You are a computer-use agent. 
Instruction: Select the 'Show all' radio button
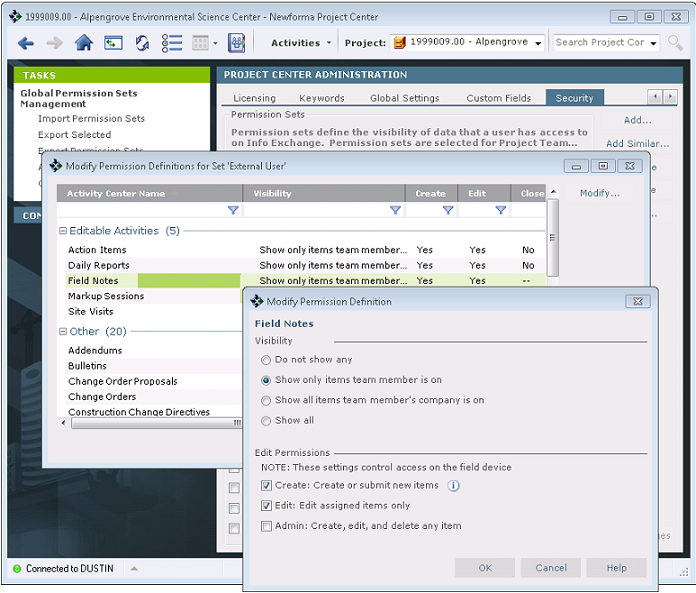point(266,421)
